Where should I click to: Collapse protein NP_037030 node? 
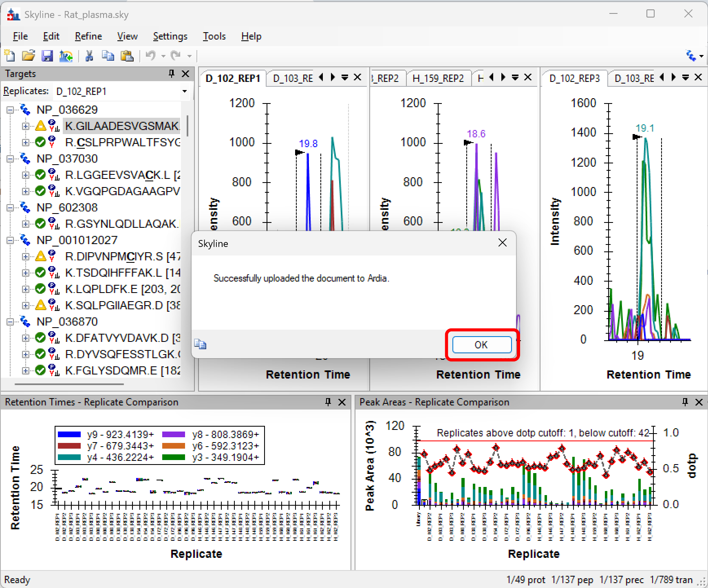[x=10, y=159]
